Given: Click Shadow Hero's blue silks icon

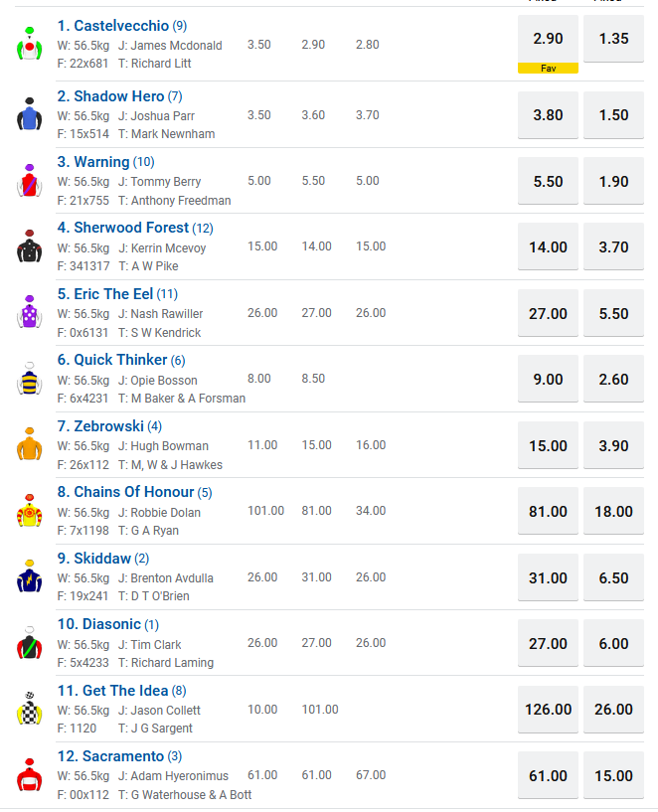Looking at the screenshot, I should [x=29, y=115].
